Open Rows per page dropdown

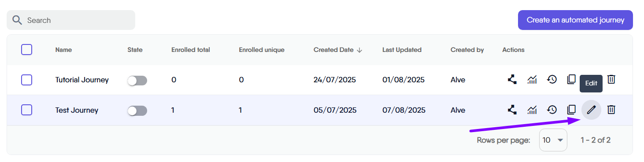553,140
